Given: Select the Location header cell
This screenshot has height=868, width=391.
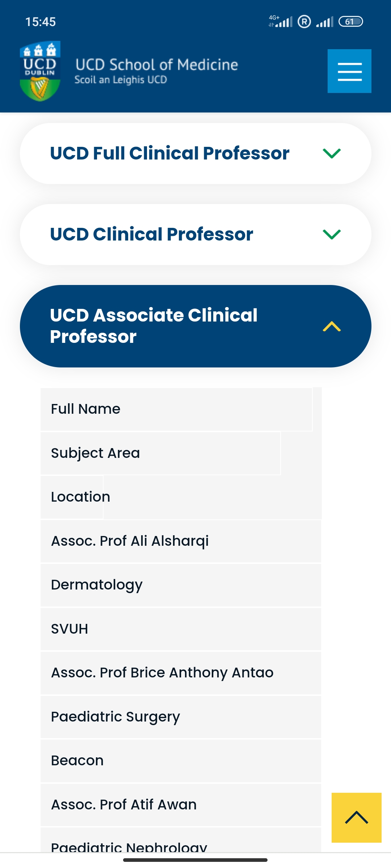Looking at the screenshot, I should pos(72,497).
